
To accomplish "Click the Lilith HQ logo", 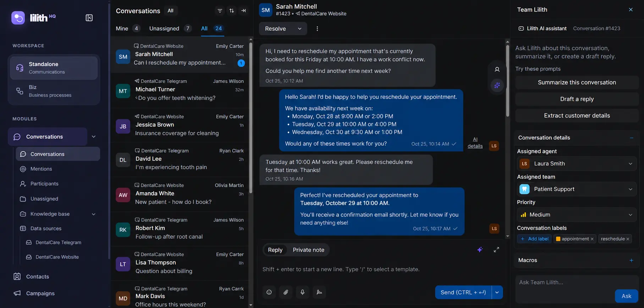I will 34,17.
